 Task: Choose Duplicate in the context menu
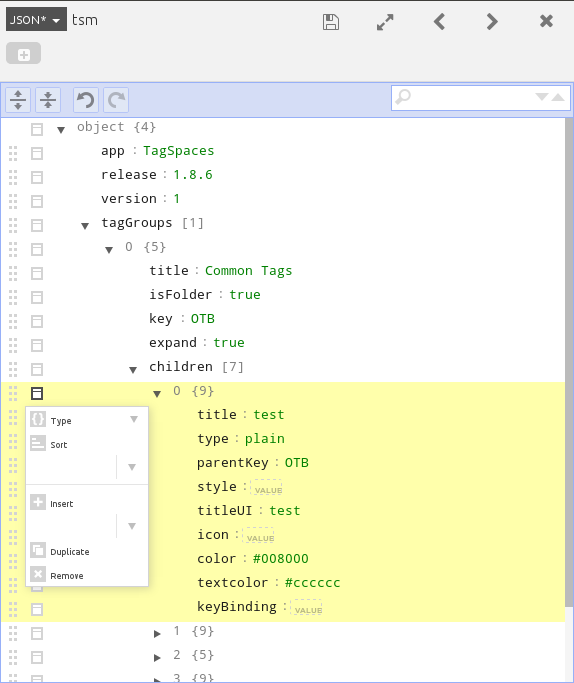86,551
